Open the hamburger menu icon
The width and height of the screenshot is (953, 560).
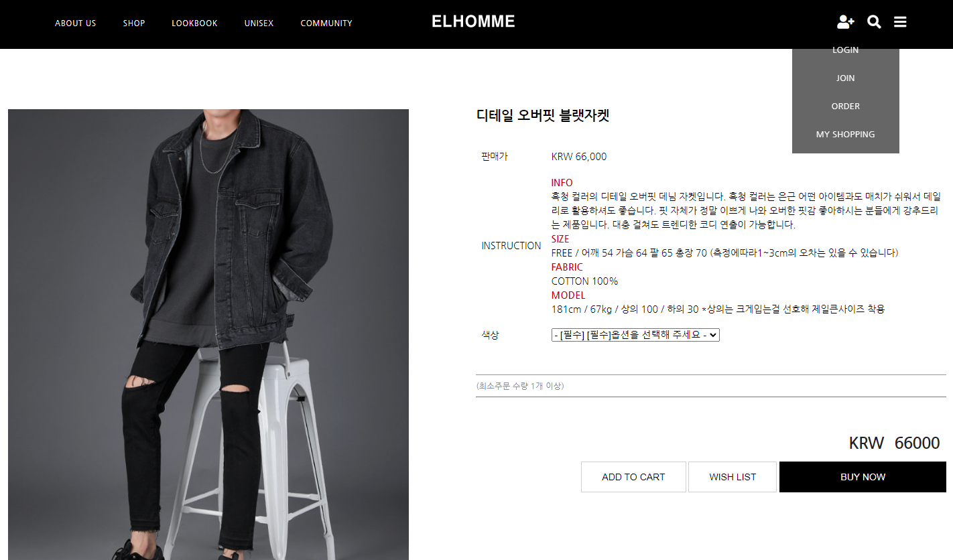[x=900, y=22]
